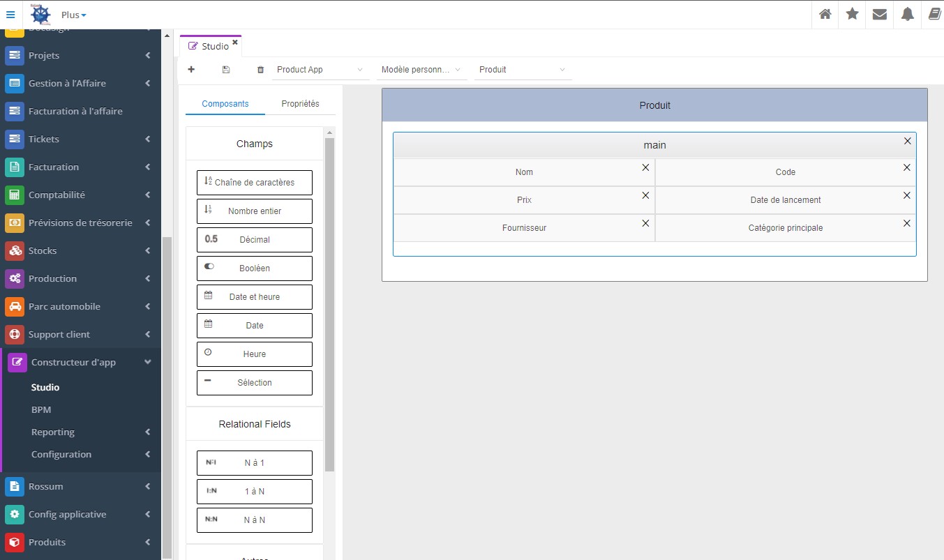This screenshot has height=560, width=944.
Task: Remove the Nom field with its X
Action: coord(645,167)
